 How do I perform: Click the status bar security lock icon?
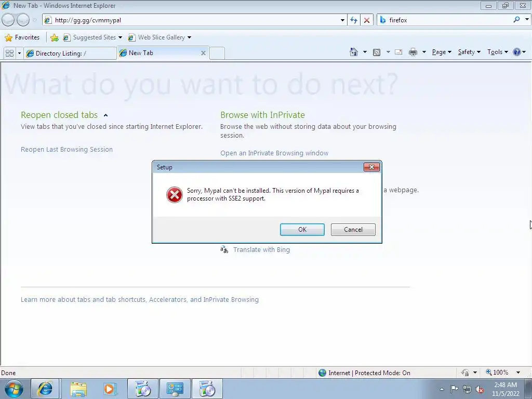465,373
